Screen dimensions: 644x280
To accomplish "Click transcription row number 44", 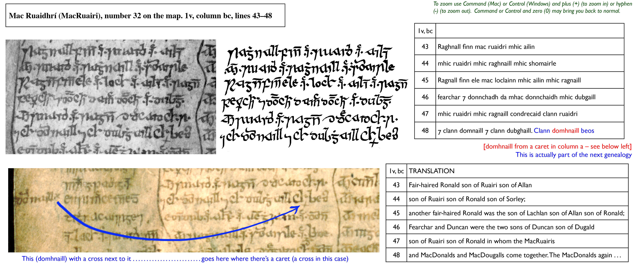I will (x=425, y=63).
